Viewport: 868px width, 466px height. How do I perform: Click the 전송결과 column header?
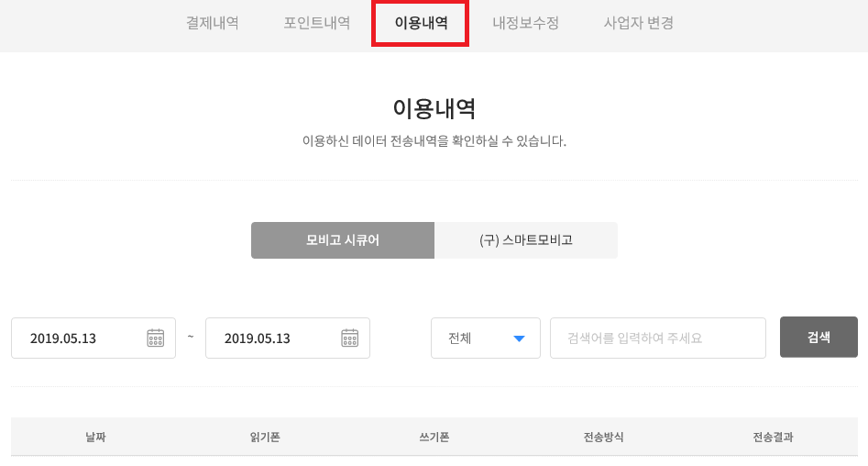click(773, 438)
